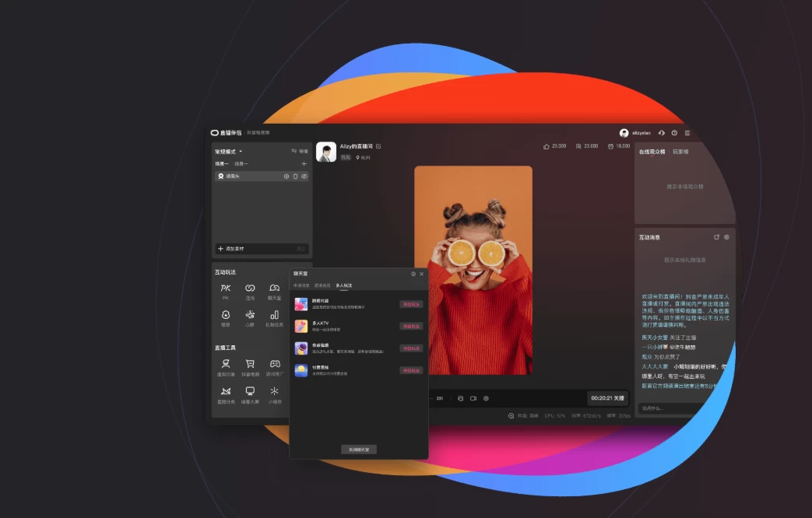Image resolution: width=812 pixels, height=518 pixels.
Task: Open settings for camera source row
Action: (x=286, y=177)
